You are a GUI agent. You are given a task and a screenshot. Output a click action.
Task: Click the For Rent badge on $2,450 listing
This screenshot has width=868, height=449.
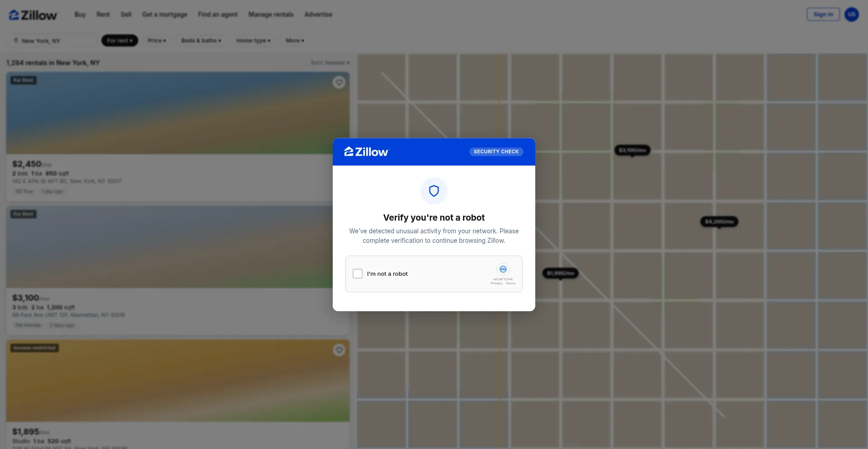pos(24,80)
